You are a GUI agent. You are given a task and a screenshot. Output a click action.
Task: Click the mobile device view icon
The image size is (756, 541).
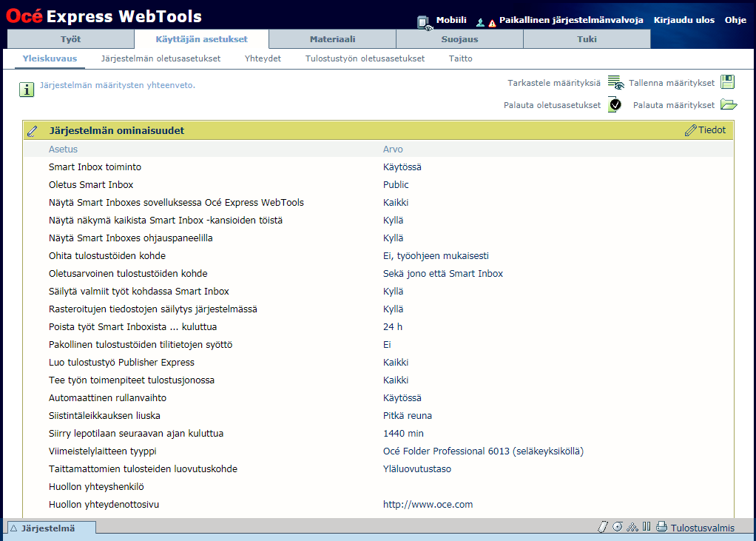(x=425, y=22)
